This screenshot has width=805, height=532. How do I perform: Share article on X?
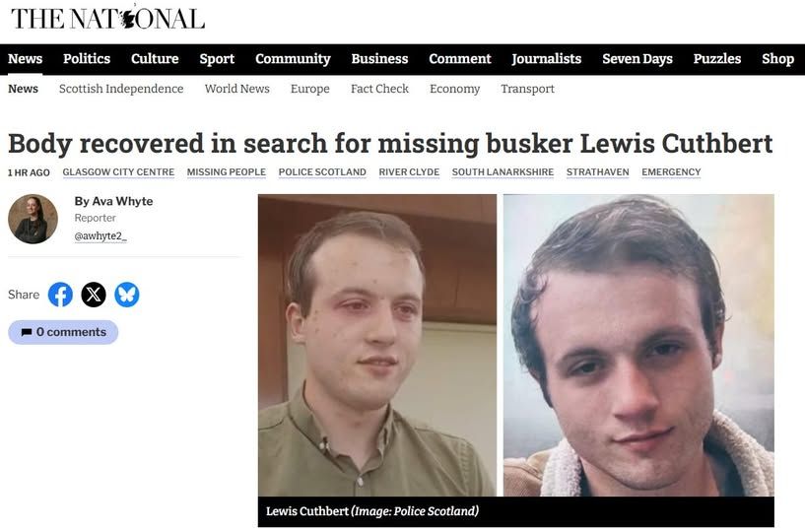[94, 295]
